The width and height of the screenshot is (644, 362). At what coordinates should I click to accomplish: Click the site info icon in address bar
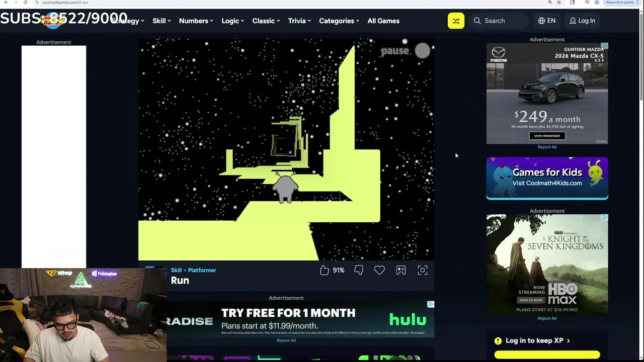pyautogui.click(x=37, y=3)
